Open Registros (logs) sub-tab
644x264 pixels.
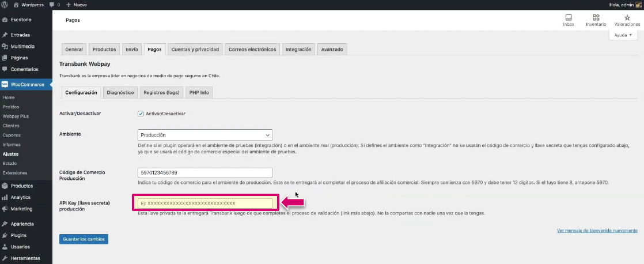click(x=161, y=93)
